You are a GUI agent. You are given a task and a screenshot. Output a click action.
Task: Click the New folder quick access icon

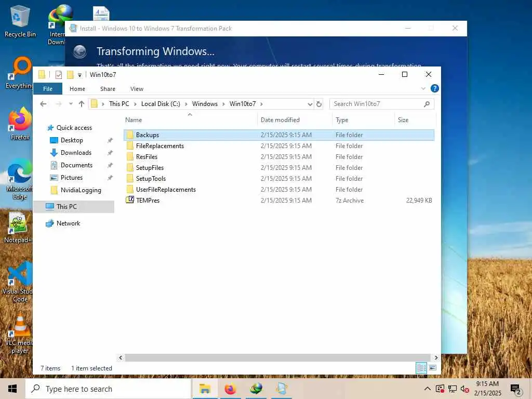pyautogui.click(x=70, y=75)
